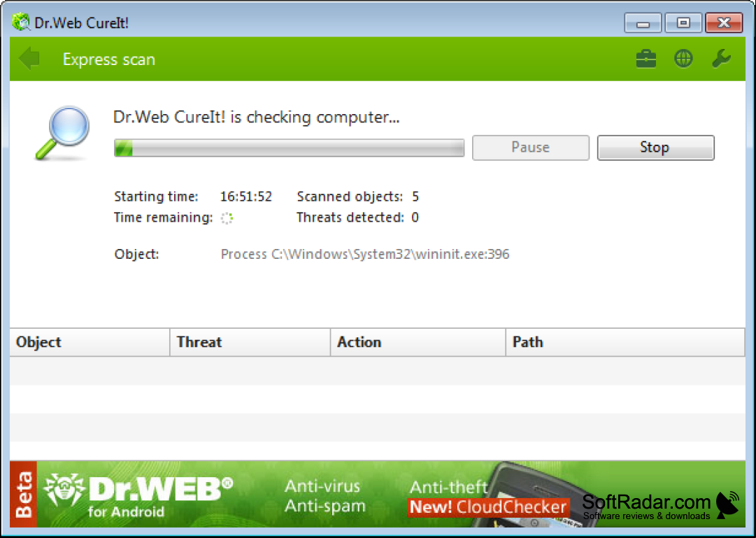Screen dimensions: 756x538
Task: Click the Dr.Web CureIt! title bar icon
Action: click(x=21, y=22)
